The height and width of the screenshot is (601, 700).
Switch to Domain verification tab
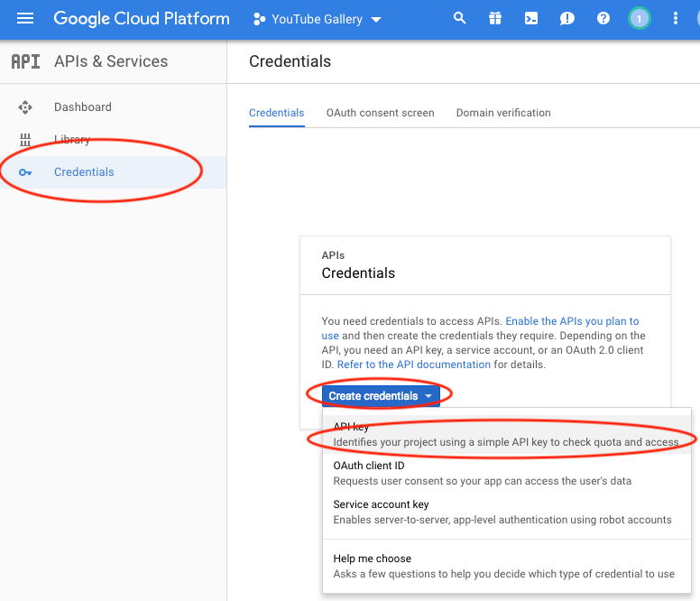[502, 113]
